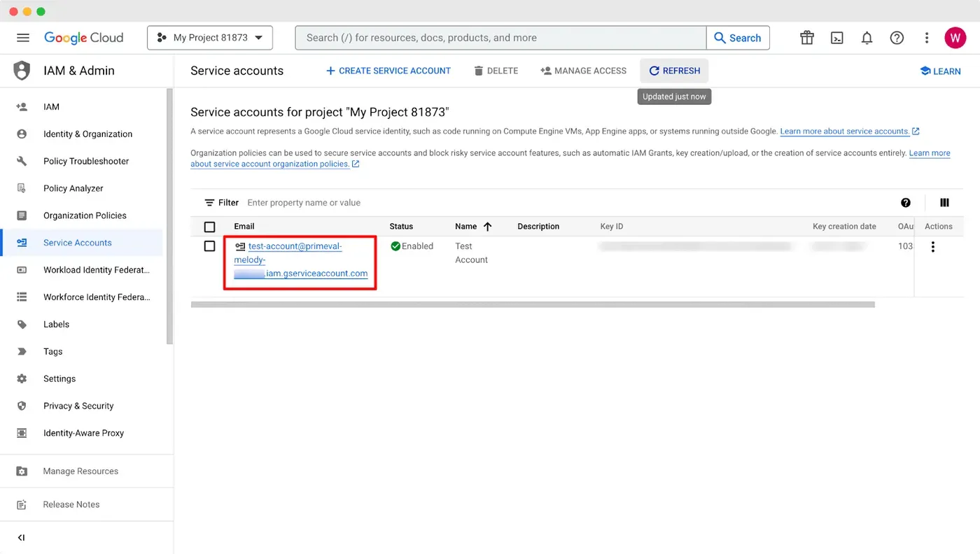This screenshot has height=554, width=980.
Task: Click the blue Search button
Action: pyautogui.click(x=738, y=38)
